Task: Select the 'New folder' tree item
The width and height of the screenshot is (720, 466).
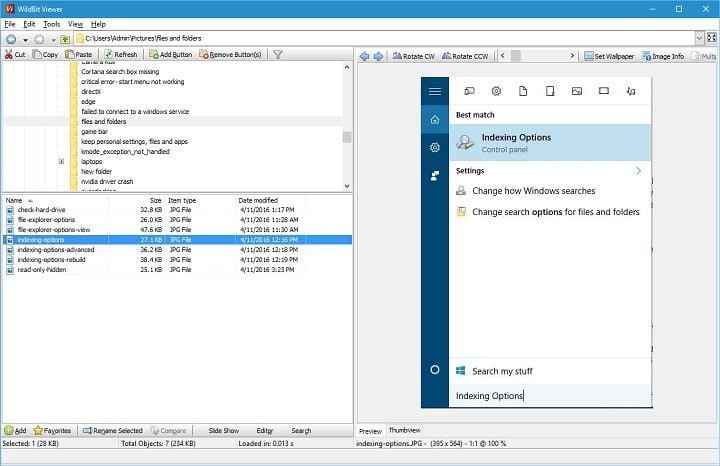Action: 96,171
